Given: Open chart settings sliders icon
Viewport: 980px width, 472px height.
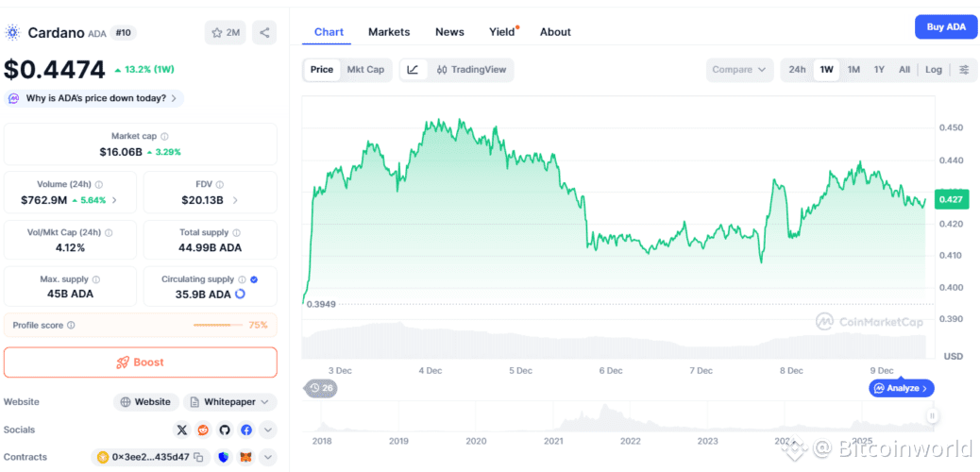Looking at the screenshot, I should tap(964, 70).
